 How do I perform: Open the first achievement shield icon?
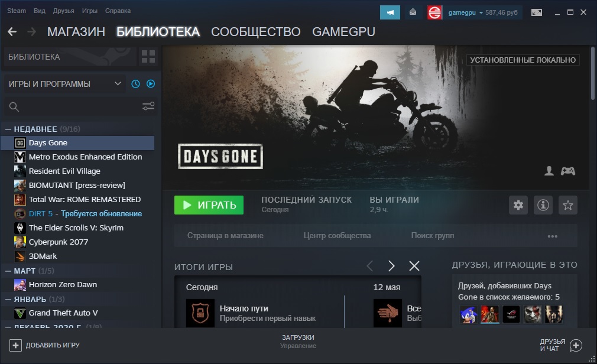coord(200,313)
